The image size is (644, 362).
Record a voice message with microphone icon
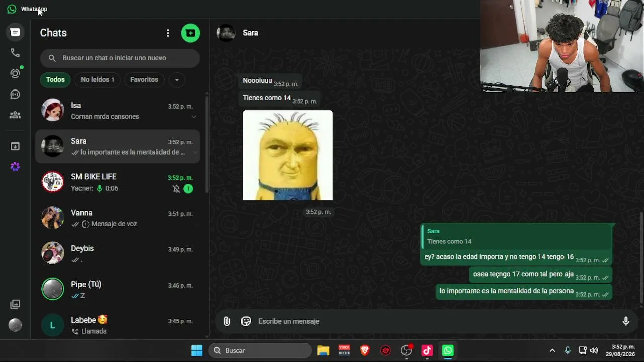point(626,321)
